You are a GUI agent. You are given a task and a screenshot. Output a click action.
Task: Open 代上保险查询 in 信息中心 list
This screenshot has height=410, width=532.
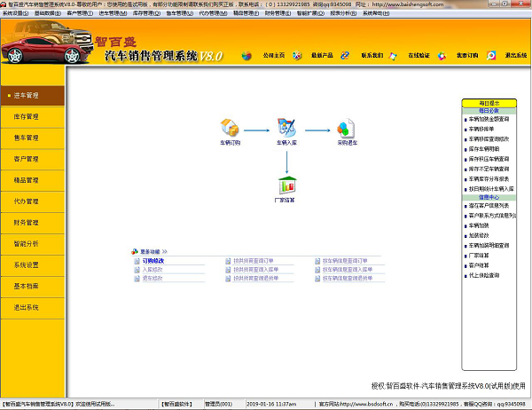pos(484,275)
